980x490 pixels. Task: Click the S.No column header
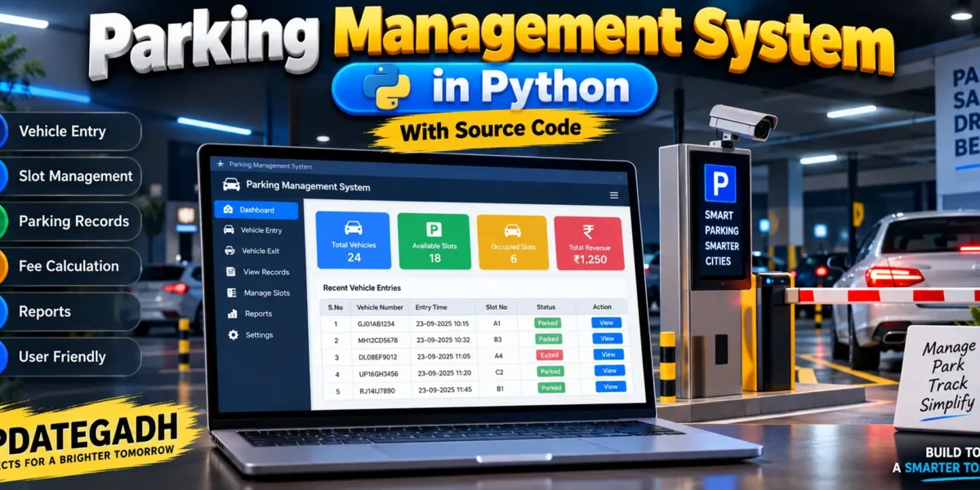pyautogui.click(x=336, y=308)
